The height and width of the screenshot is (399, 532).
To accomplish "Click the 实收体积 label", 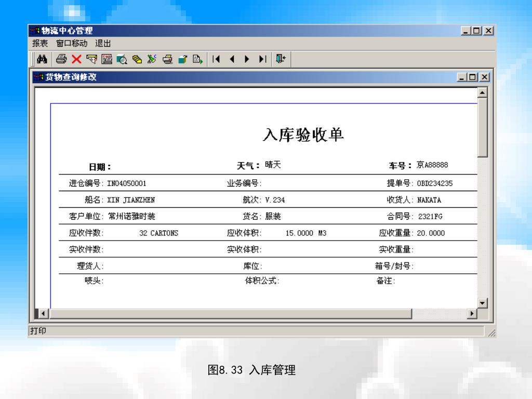I will pos(244,249).
